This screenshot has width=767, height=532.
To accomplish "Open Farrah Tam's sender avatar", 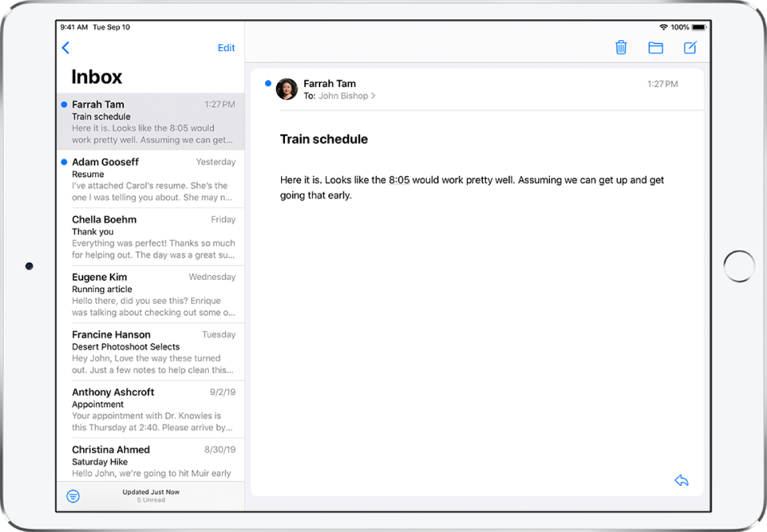I will pos(287,89).
